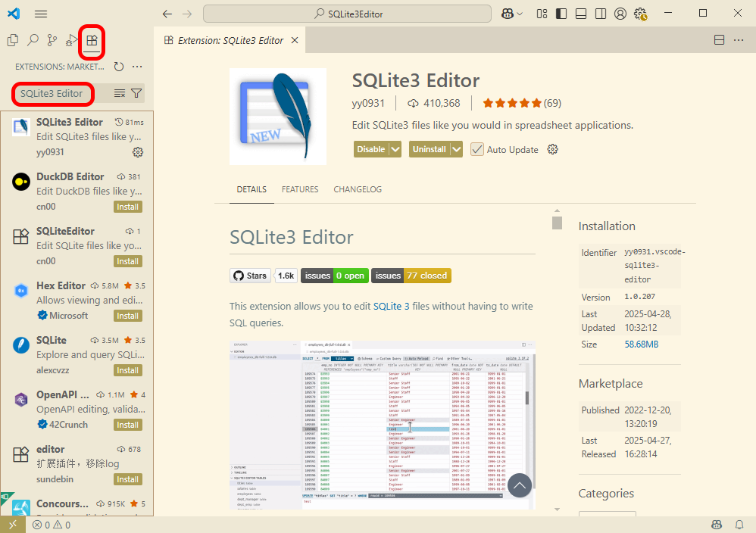Open extension settings gear beside Auto Update
This screenshot has width=756, height=533.
coord(552,149)
